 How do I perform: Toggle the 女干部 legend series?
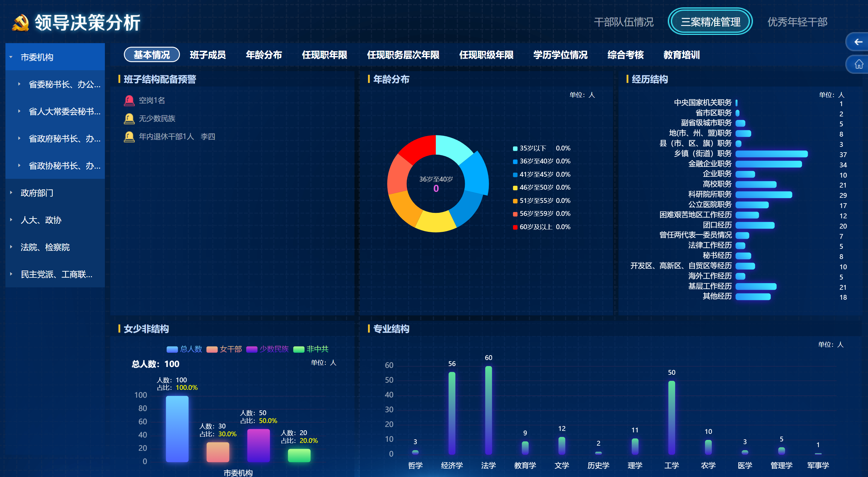point(224,349)
